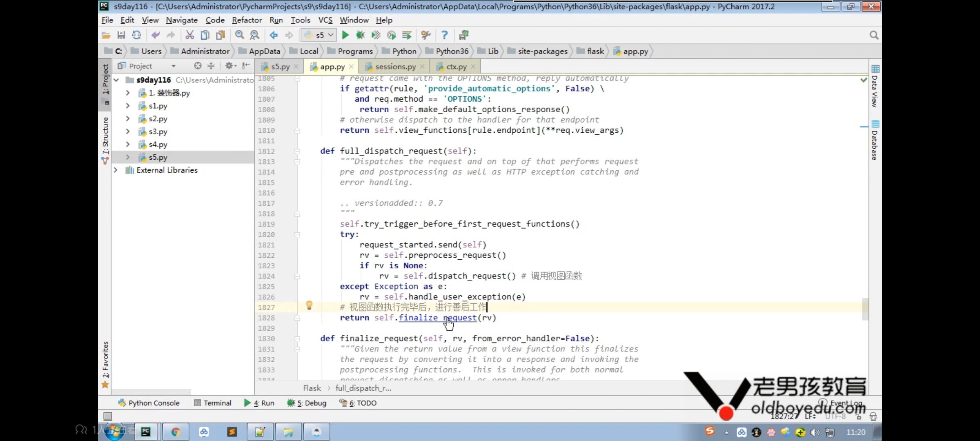Viewport: 980px width, 441px height.
Task: Open Settings via the wrench icon
Action: pyautogui.click(x=426, y=35)
